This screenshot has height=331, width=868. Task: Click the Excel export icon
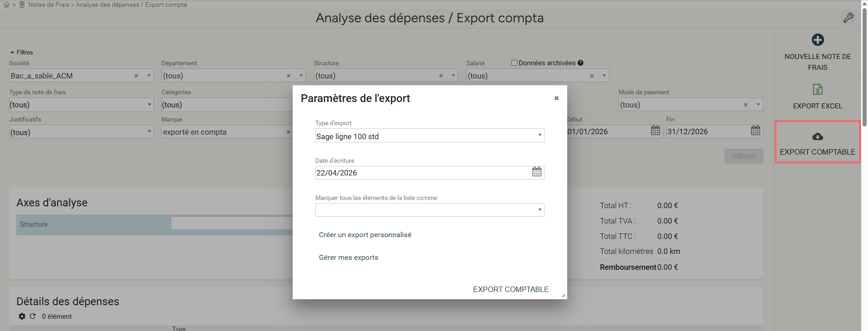click(817, 89)
